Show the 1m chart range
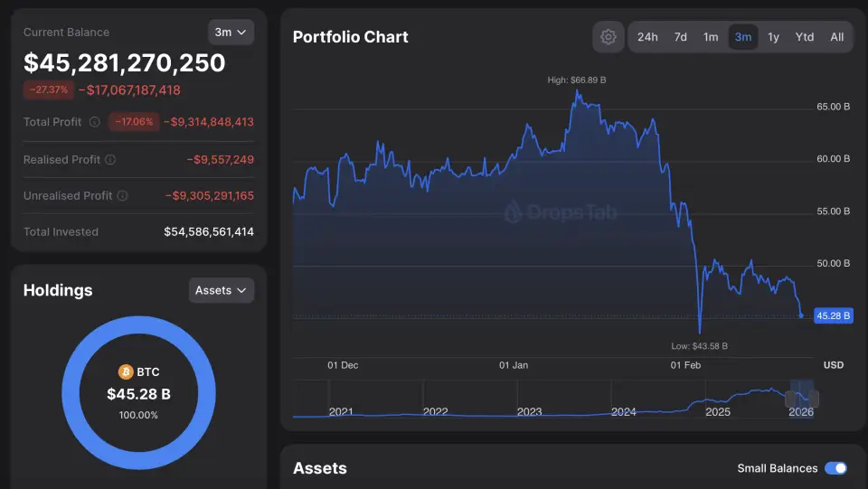The image size is (868, 489). pyautogui.click(x=711, y=37)
